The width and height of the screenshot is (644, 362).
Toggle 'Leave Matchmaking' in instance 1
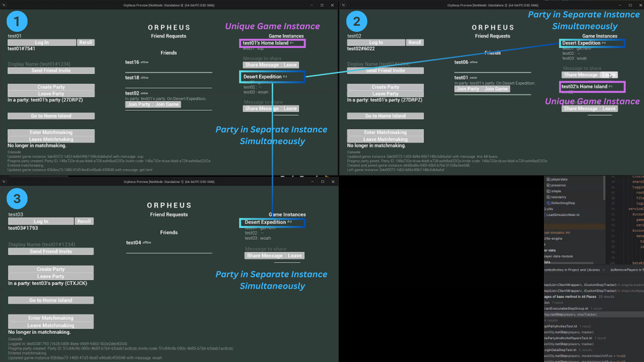(x=50, y=139)
